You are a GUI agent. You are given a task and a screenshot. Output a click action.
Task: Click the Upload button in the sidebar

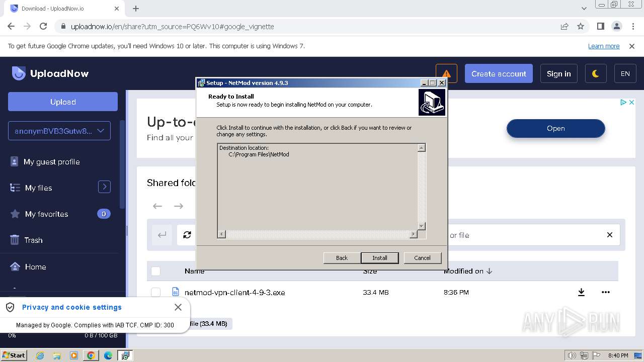tap(63, 102)
